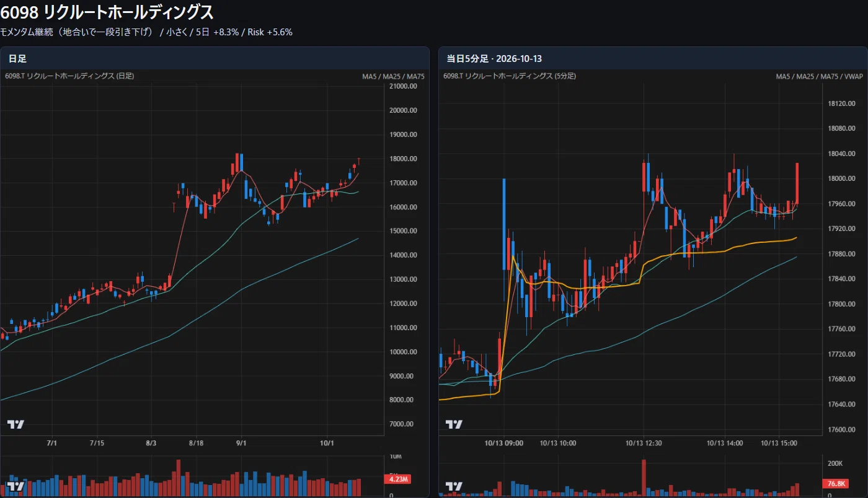Viewport: 868px width, 498px height.
Task: Click the 6098.T リクルートホールディングス (5分足) chart legend
Action: click(510, 76)
